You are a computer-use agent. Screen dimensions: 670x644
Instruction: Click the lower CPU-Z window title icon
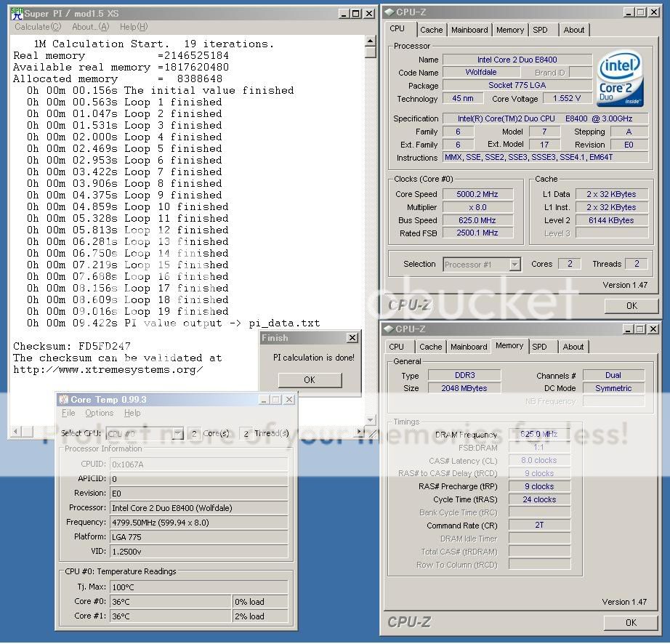coord(388,329)
